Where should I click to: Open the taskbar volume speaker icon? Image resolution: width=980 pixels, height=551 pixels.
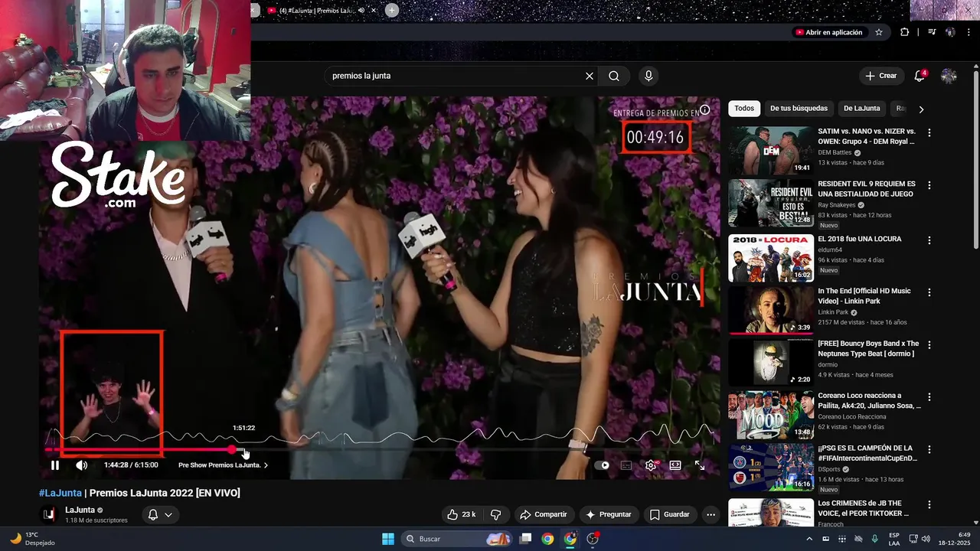tap(926, 539)
